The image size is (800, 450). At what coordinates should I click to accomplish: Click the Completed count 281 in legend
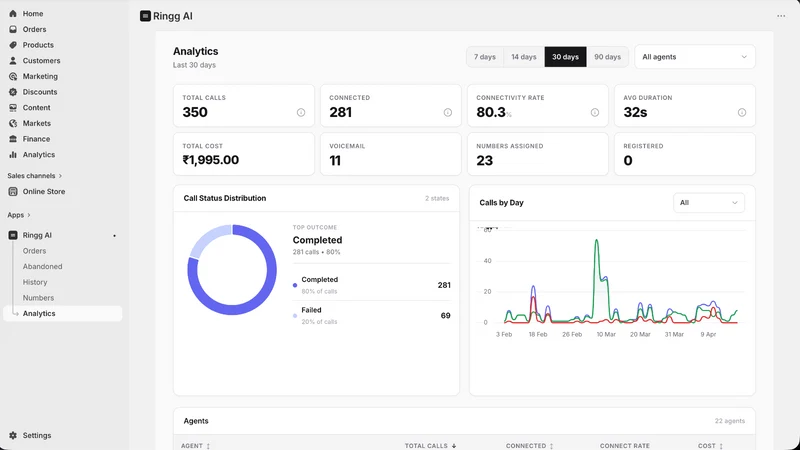444,285
